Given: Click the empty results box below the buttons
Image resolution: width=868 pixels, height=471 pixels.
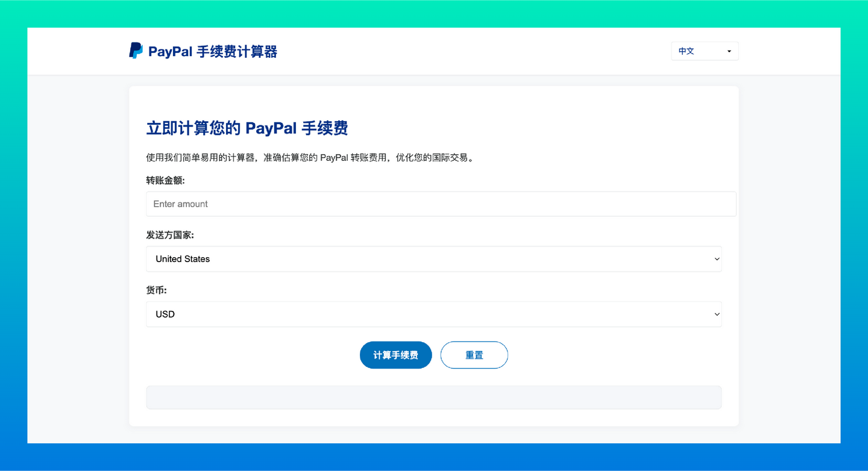Looking at the screenshot, I should tap(434, 397).
